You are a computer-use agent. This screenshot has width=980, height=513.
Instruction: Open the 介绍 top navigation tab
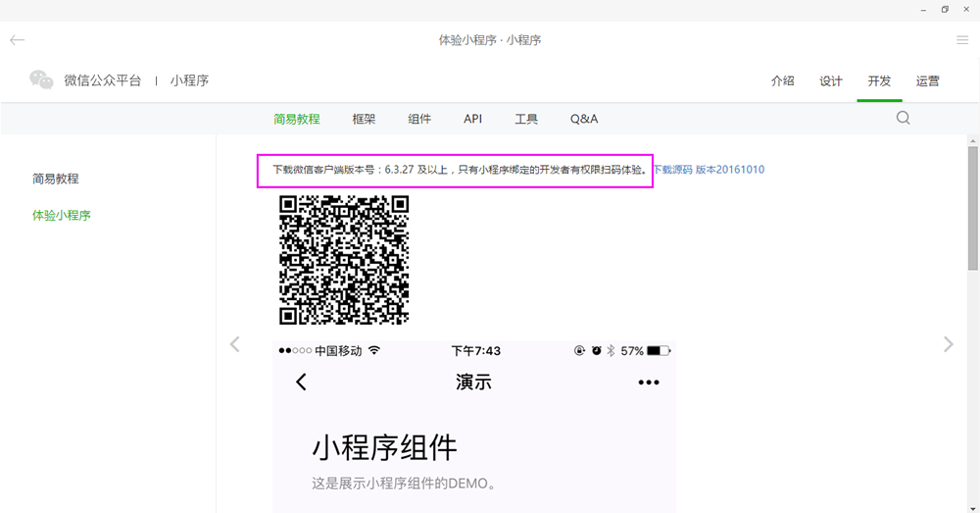click(782, 81)
